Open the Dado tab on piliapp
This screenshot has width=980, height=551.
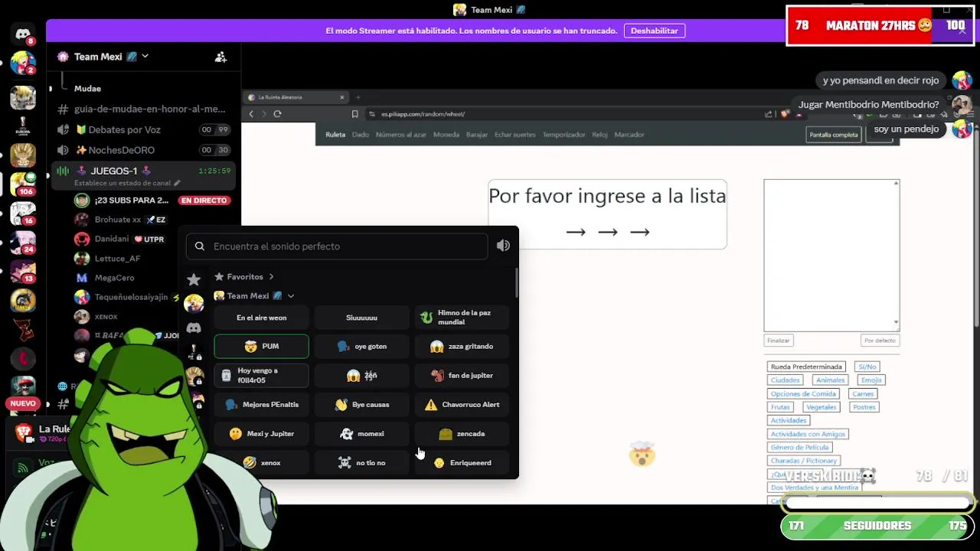[361, 135]
